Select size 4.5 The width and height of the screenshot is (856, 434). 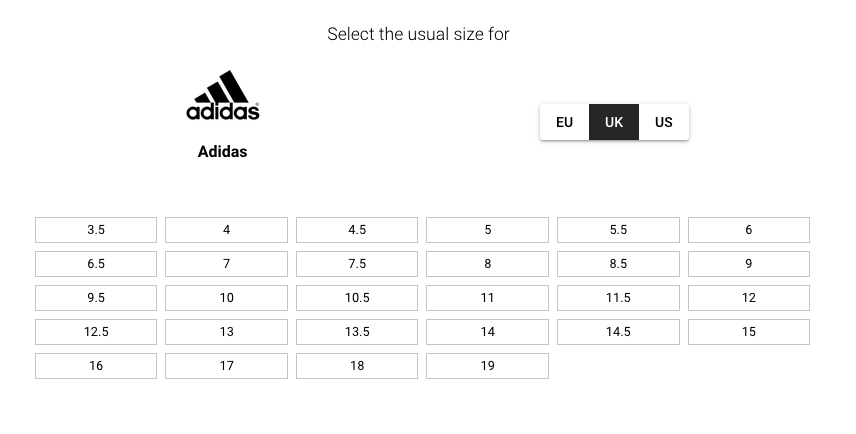357,230
